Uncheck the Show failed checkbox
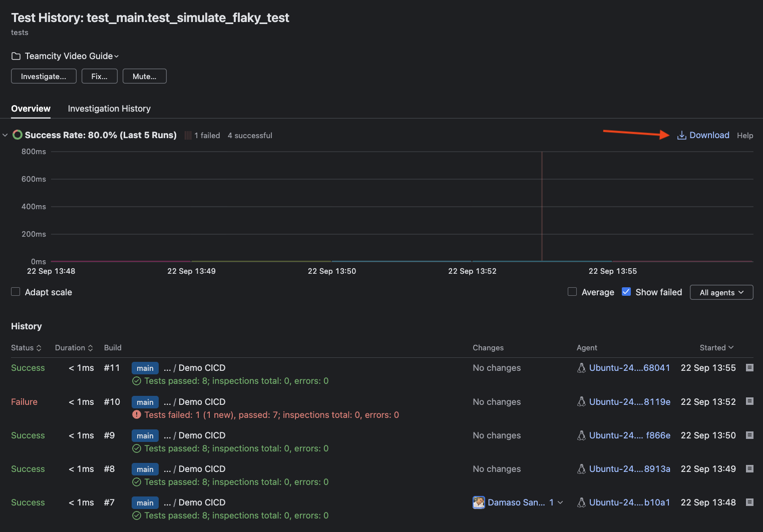Viewport: 763px width, 532px height. pos(626,292)
